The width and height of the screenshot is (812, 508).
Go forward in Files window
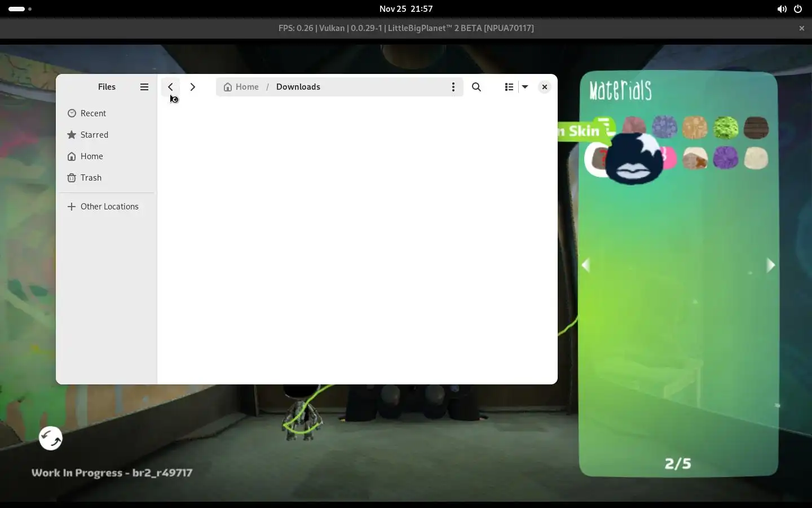[193, 87]
